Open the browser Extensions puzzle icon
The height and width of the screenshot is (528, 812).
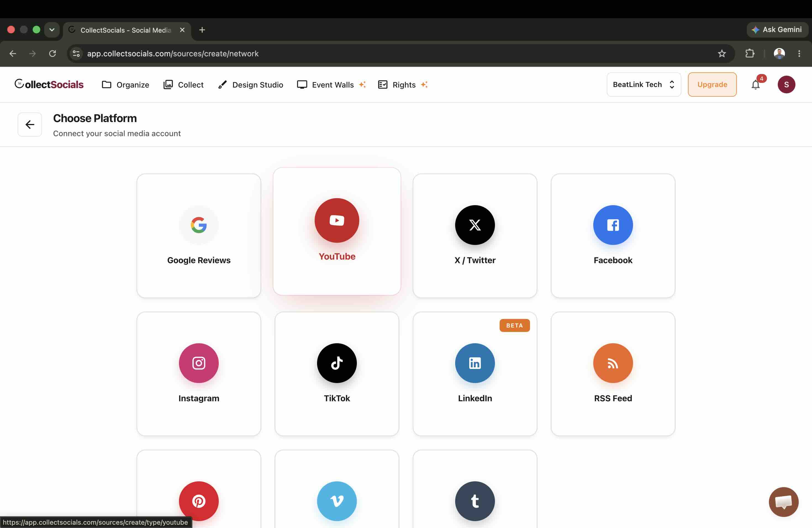pyautogui.click(x=750, y=54)
